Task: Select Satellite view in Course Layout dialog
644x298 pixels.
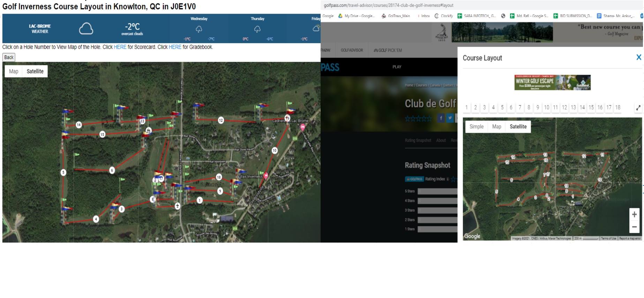Action: pos(518,127)
